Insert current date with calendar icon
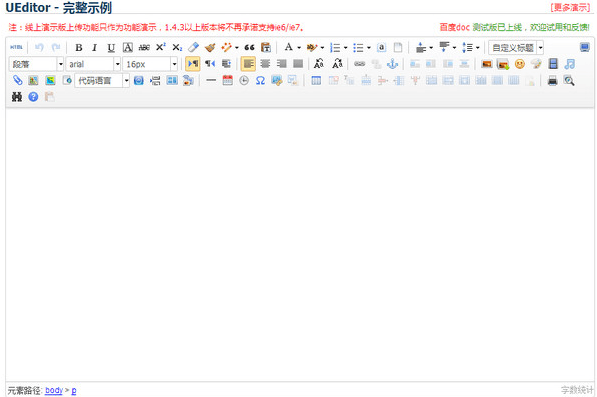The image size is (597, 397). (228, 80)
